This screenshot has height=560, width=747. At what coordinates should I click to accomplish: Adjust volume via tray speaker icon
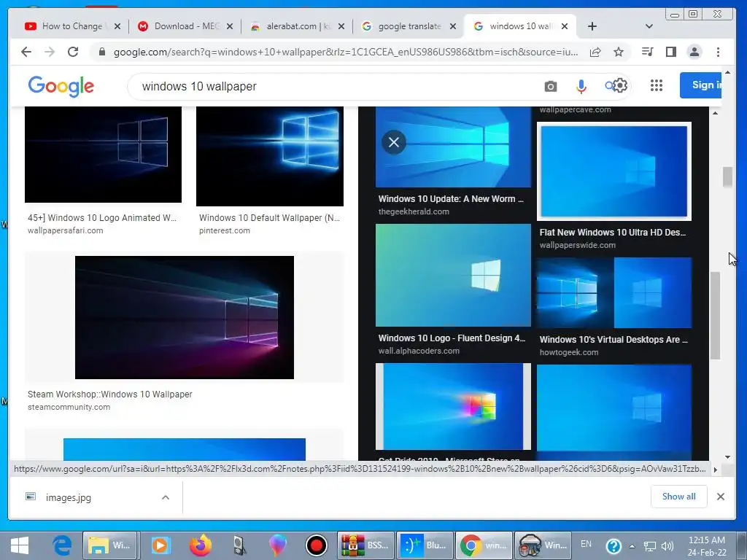click(667, 546)
